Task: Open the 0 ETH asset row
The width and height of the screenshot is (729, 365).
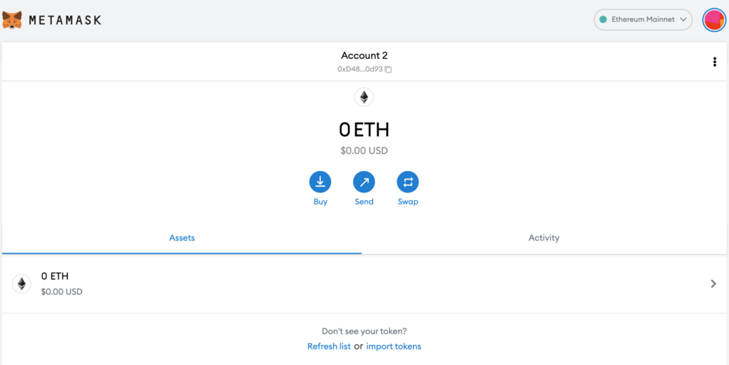Action: click(364, 284)
